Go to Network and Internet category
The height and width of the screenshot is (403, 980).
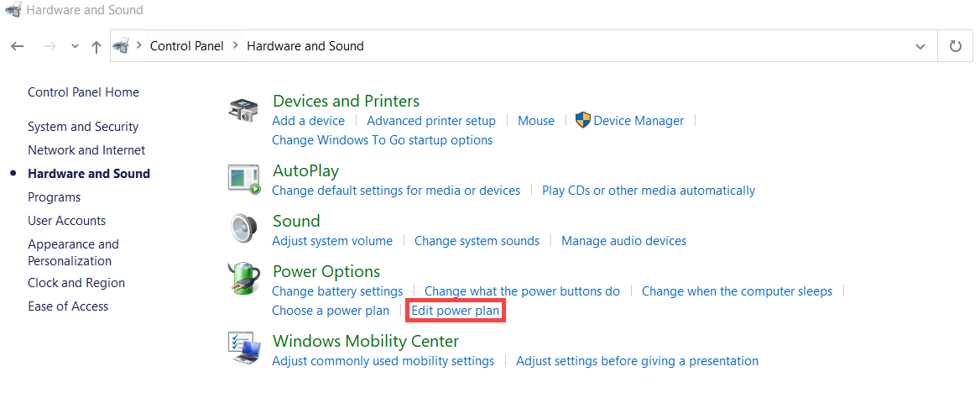(86, 150)
